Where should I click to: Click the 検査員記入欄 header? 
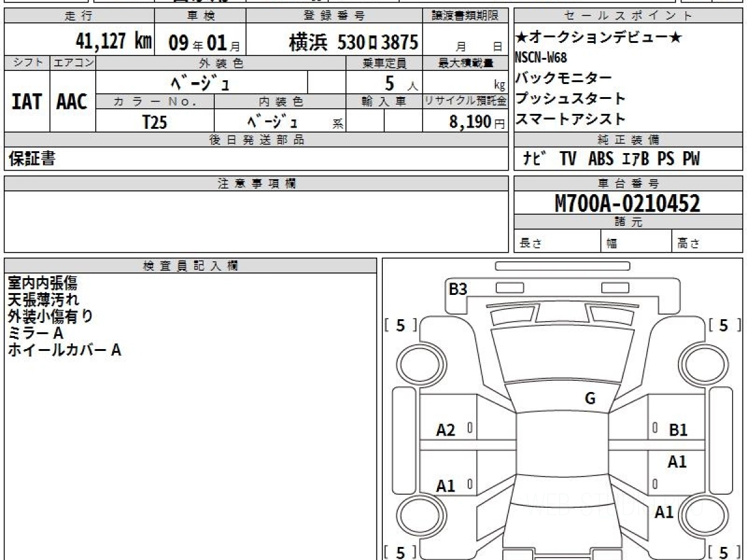coord(190,265)
